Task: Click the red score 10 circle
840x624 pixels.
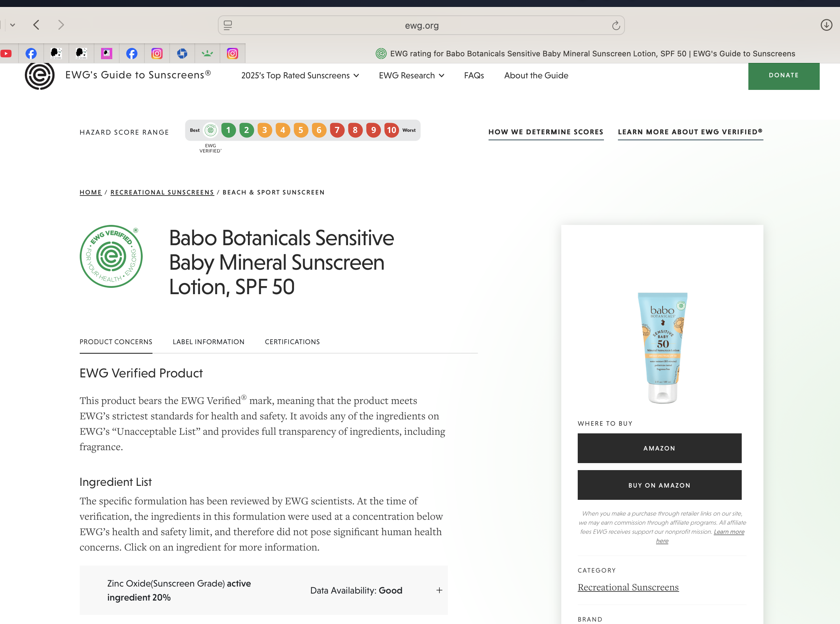Action: point(391,130)
